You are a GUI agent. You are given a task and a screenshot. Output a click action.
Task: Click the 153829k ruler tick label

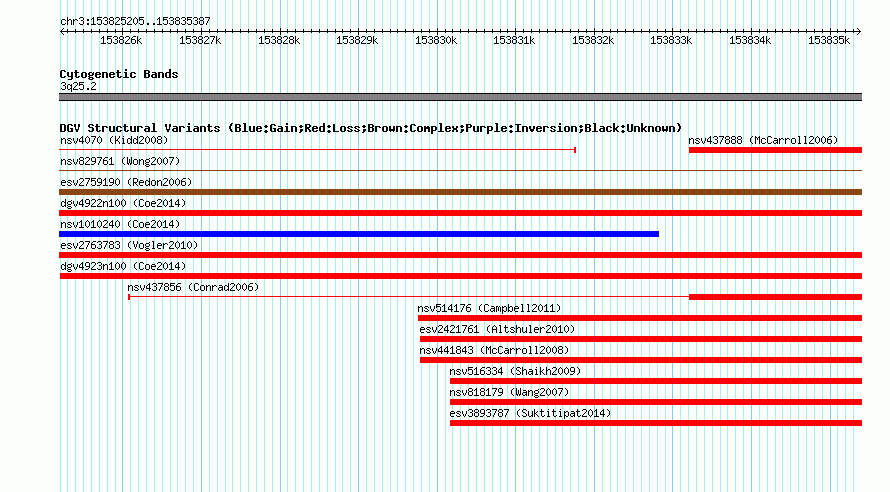tap(357, 40)
